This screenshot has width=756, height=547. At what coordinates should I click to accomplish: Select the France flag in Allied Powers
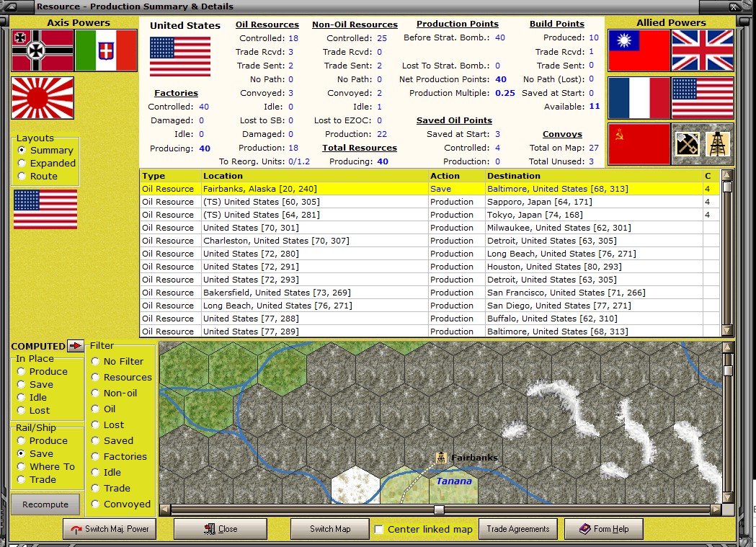click(x=639, y=98)
